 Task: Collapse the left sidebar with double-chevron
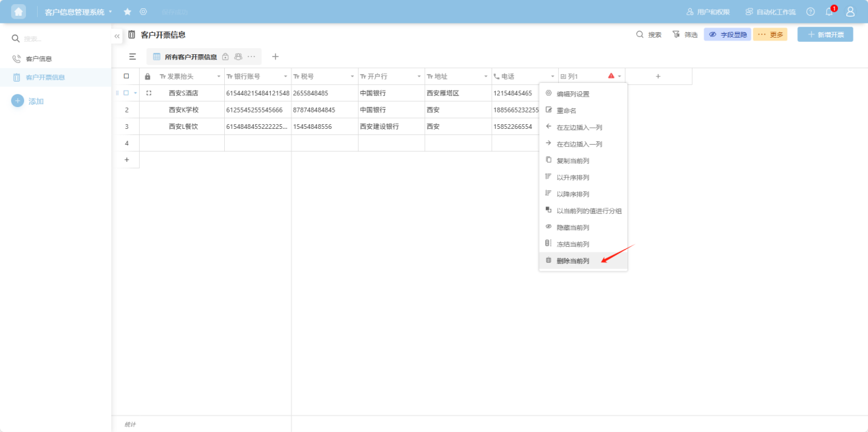pos(117,36)
